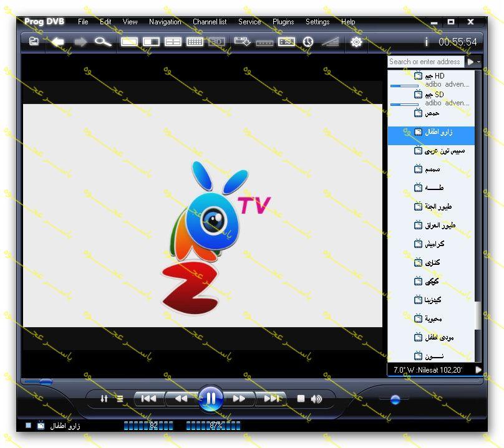
Task: Expand the Nilesat satellite selector arrow
Action: coord(478,369)
